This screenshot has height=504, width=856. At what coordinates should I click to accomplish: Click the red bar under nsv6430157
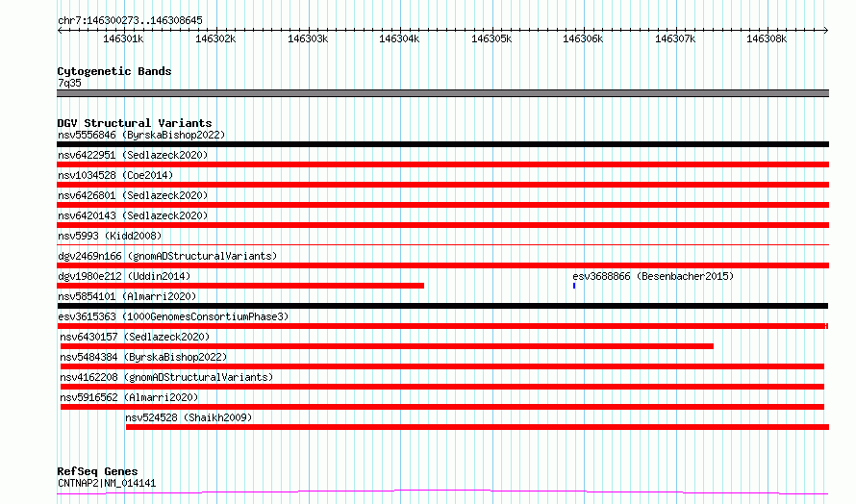(x=387, y=346)
